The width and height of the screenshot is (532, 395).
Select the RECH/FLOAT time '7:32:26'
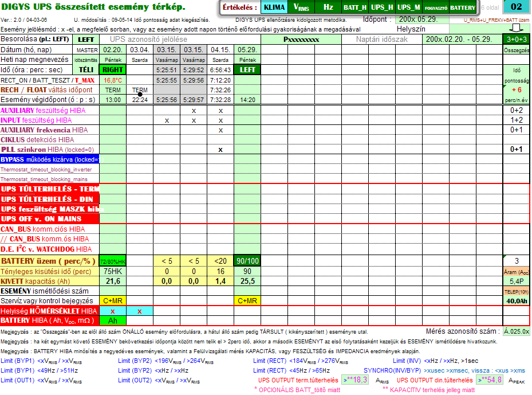(220, 90)
